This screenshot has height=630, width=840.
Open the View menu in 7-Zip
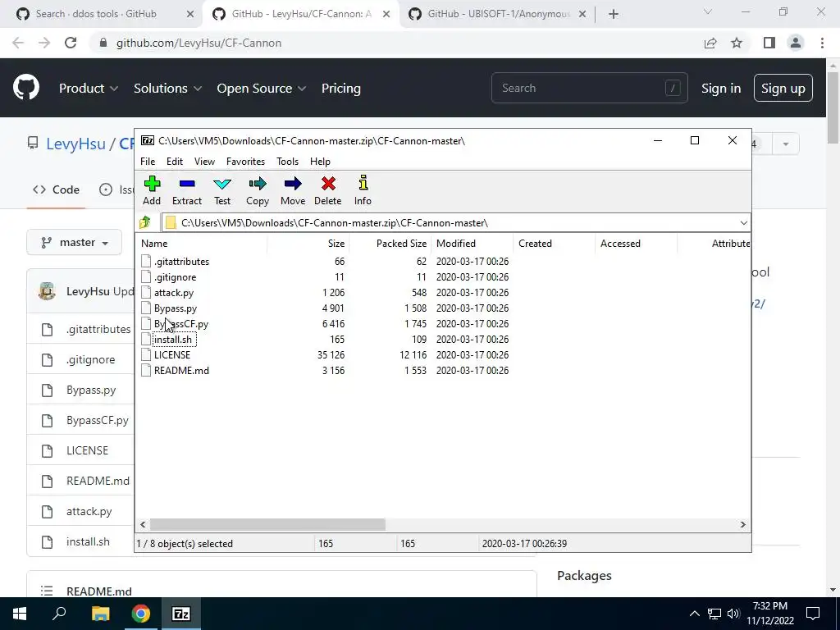click(204, 162)
